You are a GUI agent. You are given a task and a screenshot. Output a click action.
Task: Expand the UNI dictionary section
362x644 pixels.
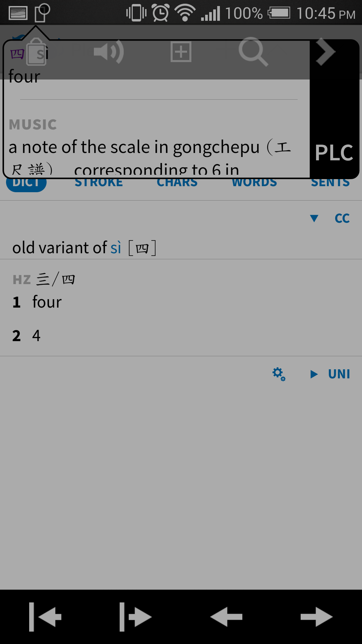(314, 374)
